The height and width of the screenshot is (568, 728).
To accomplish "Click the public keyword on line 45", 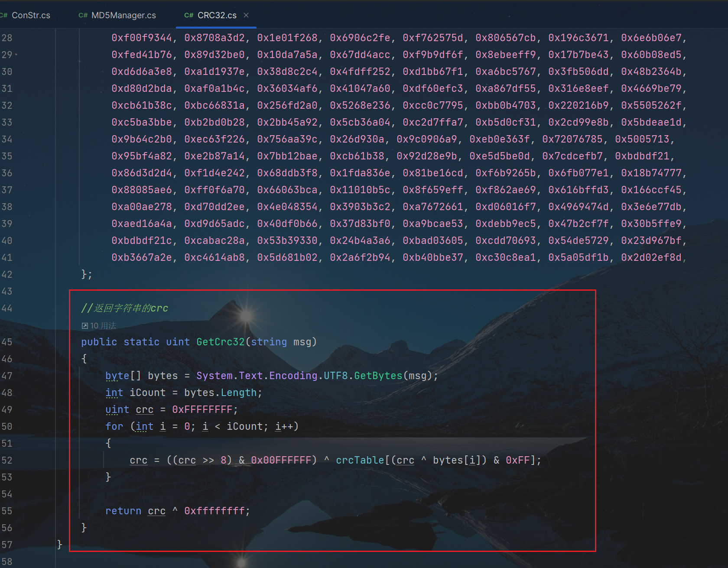I will click(99, 342).
